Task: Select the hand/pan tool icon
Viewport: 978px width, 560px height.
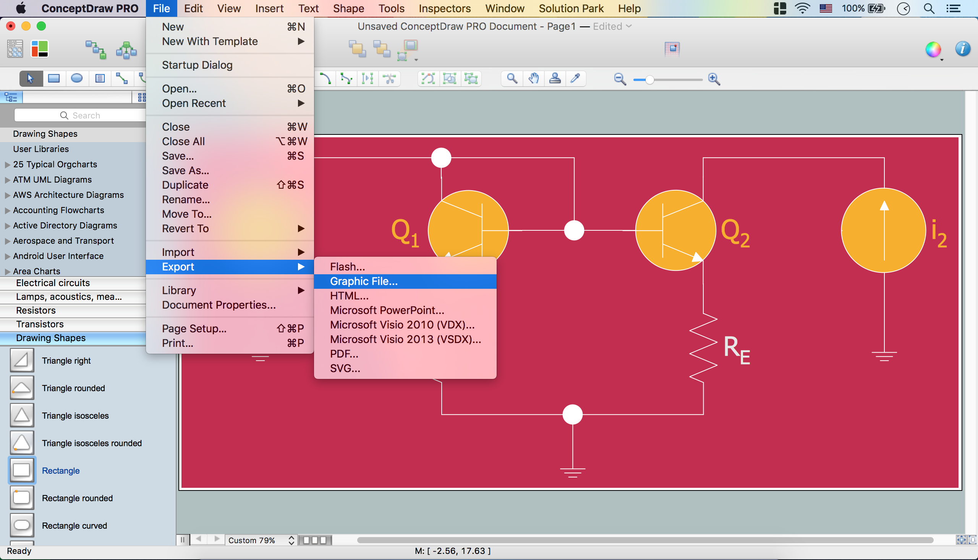Action: click(532, 79)
